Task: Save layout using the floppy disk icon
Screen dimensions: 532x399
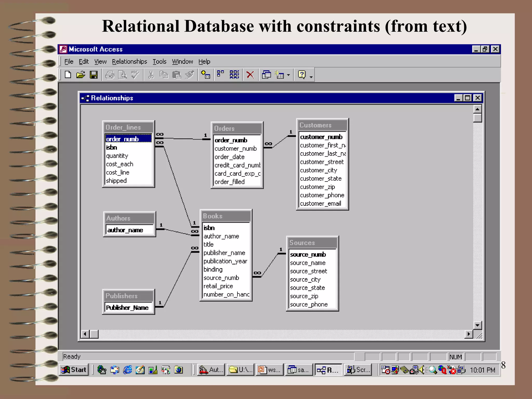Action: [x=94, y=75]
